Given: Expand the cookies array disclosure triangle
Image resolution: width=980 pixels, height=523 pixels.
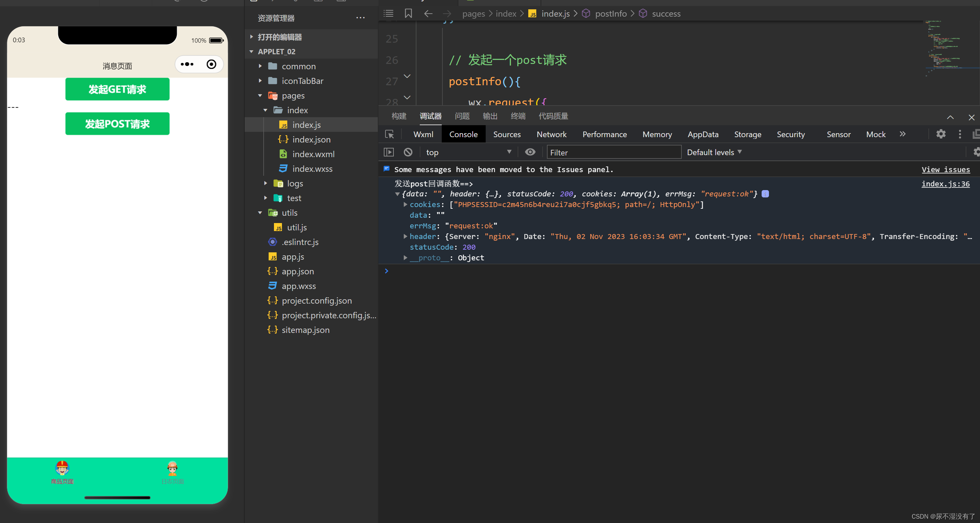Looking at the screenshot, I should pyautogui.click(x=404, y=204).
